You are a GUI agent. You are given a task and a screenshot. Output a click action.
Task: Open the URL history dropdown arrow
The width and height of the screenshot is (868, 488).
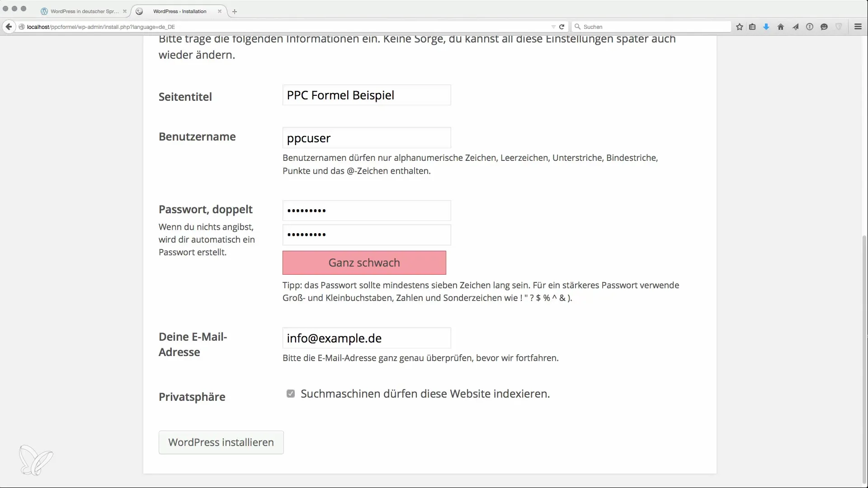[x=553, y=27]
